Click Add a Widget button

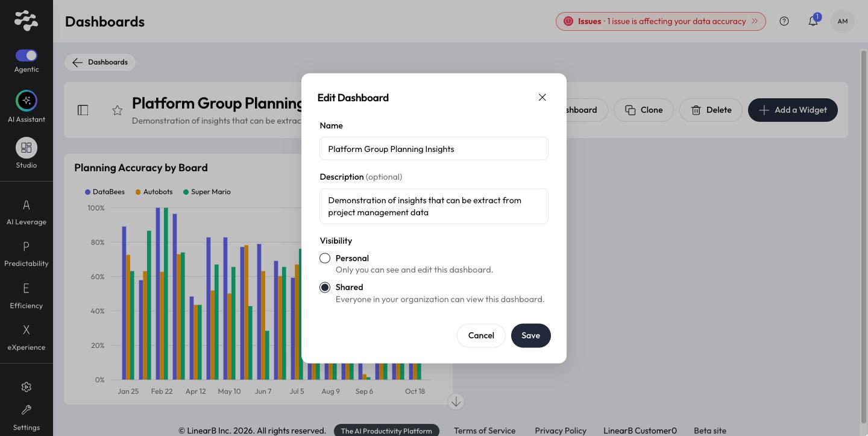pos(793,110)
